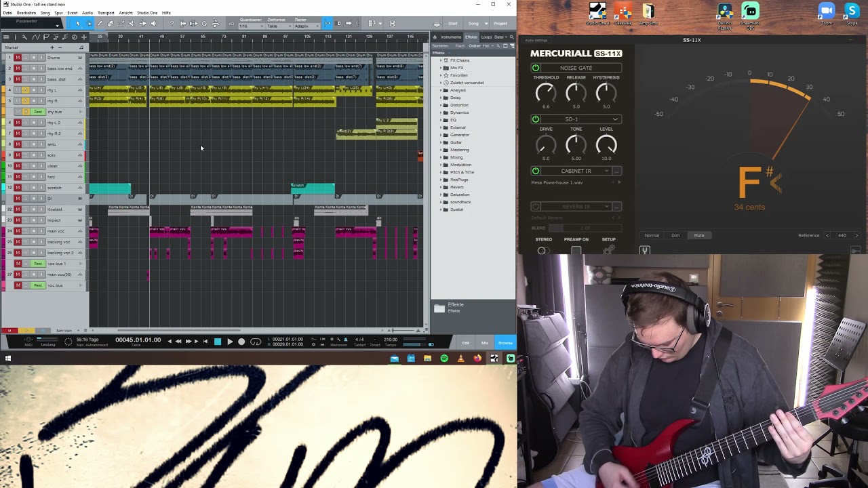This screenshot has width=868, height=488.
Task: Select the Eraser tool
Action: (x=111, y=24)
